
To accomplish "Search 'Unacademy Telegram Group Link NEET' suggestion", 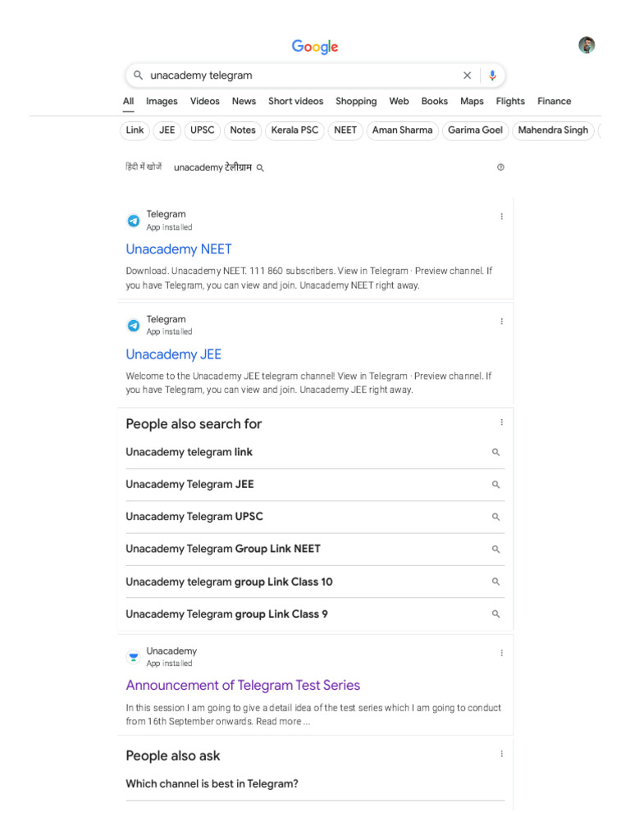I will (x=223, y=549).
